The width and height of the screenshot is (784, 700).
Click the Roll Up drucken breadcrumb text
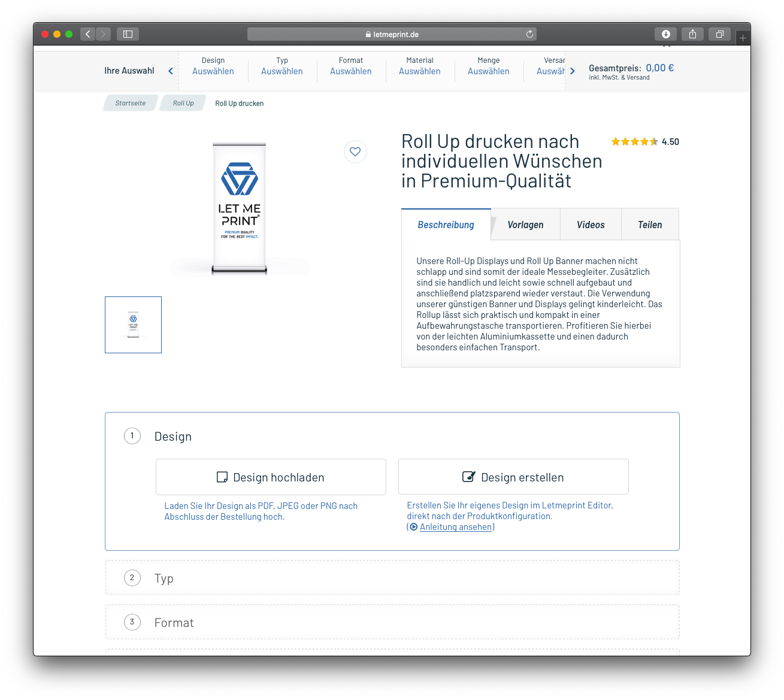click(240, 104)
